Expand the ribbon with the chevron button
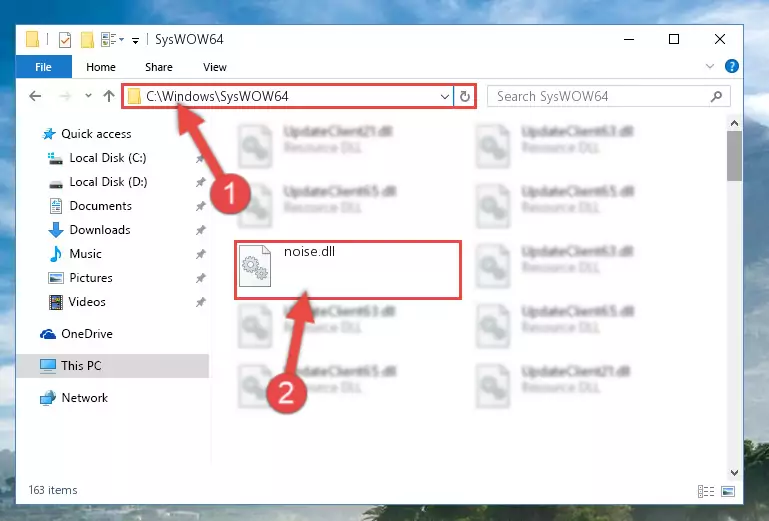The height and width of the screenshot is (521, 769). [710, 66]
